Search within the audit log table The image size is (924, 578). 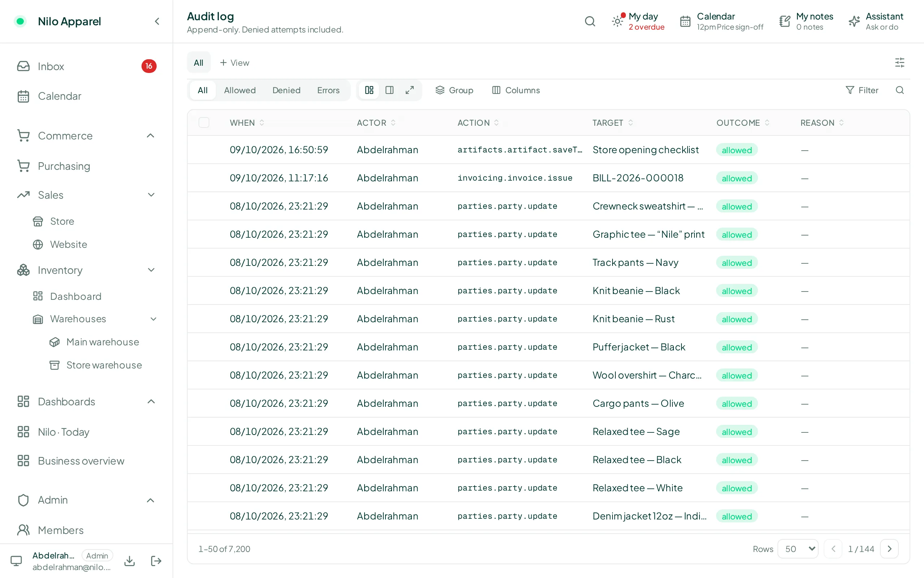click(x=899, y=90)
